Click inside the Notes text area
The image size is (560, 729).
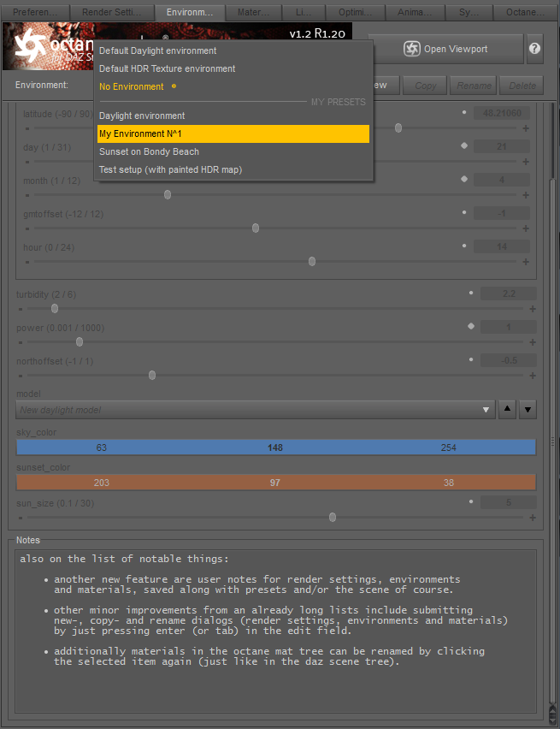pyautogui.click(x=275, y=631)
